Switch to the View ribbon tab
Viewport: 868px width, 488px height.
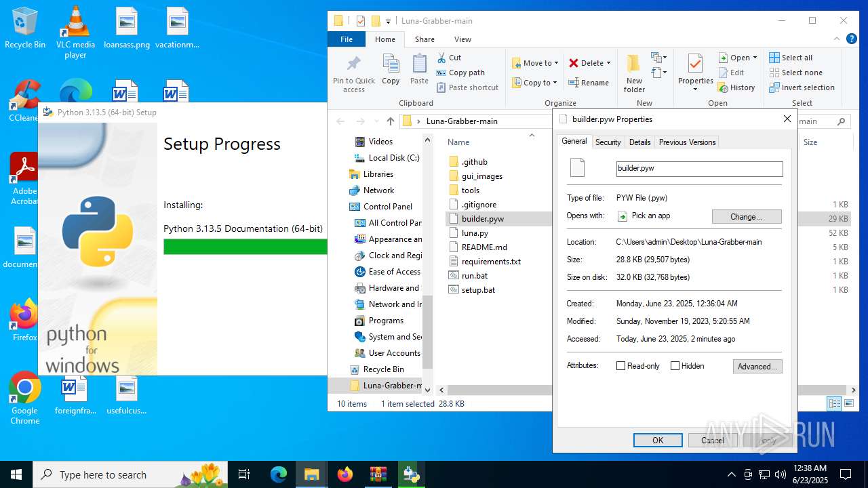point(462,39)
